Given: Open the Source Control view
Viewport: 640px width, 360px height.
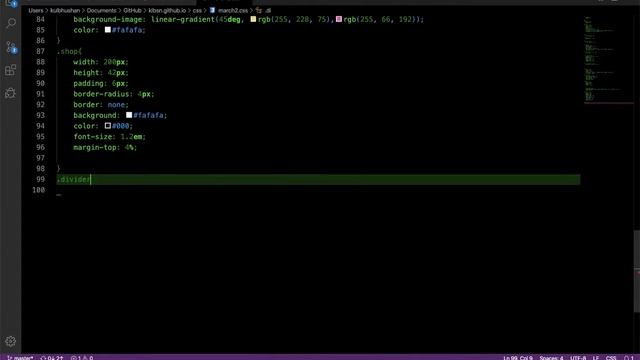Looking at the screenshot, I should click(x=11, y=47).
